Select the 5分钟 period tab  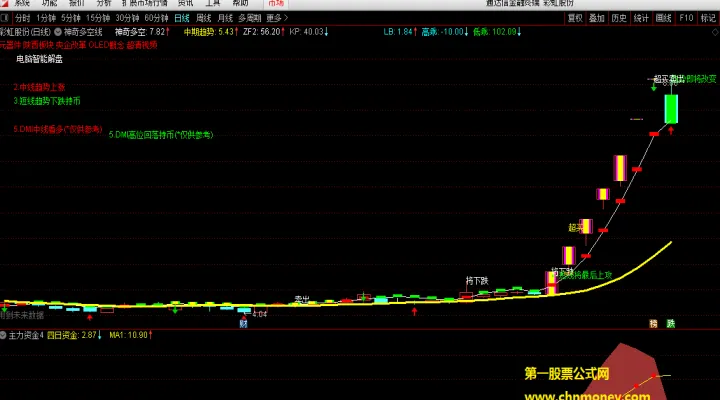click(71, 18)
